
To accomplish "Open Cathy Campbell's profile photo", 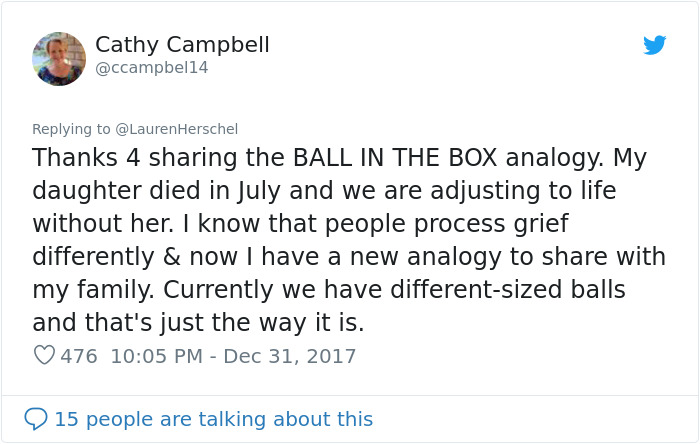I will 59,59.
